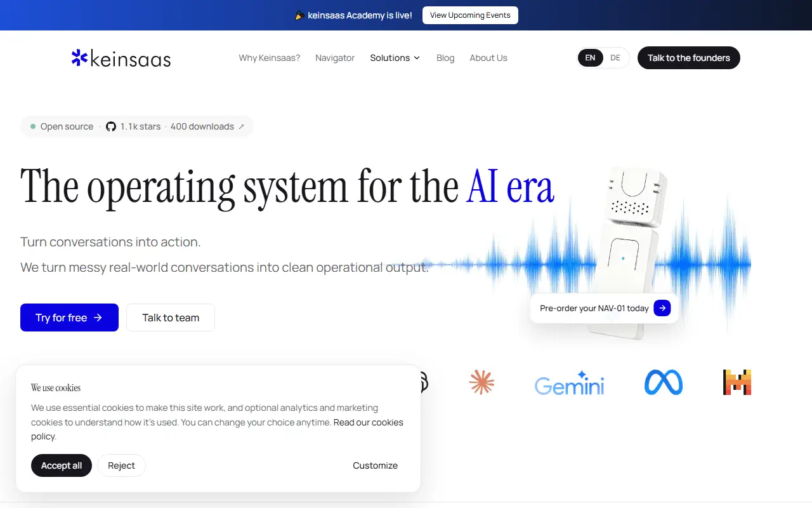Click the Meta infinity logo
The height and width of the screenshot is (508, 812).
click(664, 382)
